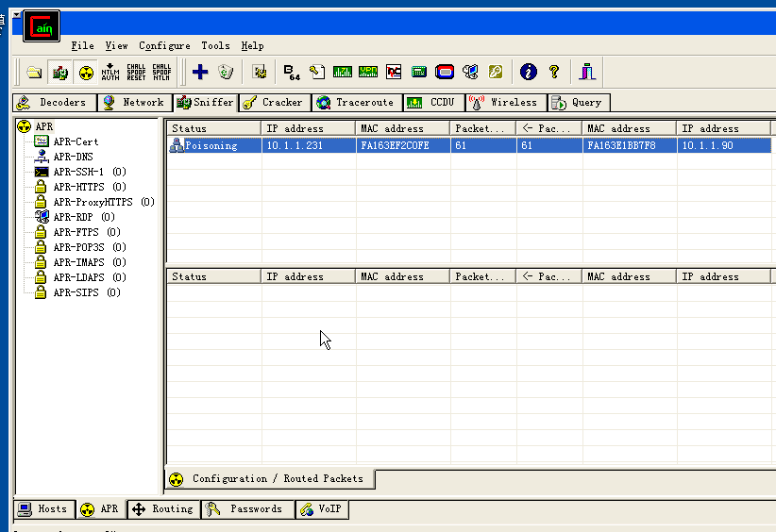This screenshot has height=532, width=776.
Task: Select APR-LDAPS (0) tree item
Action: point(90,277)
